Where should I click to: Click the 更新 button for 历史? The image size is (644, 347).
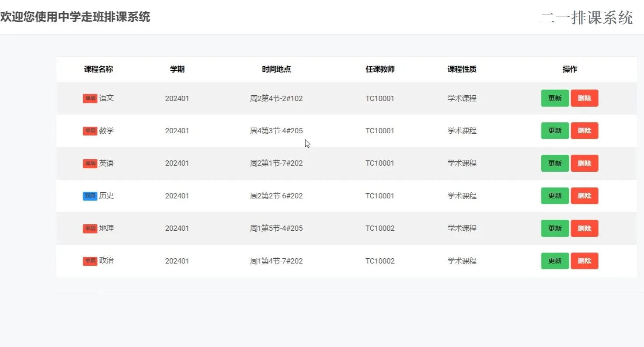tap(554, 196)
